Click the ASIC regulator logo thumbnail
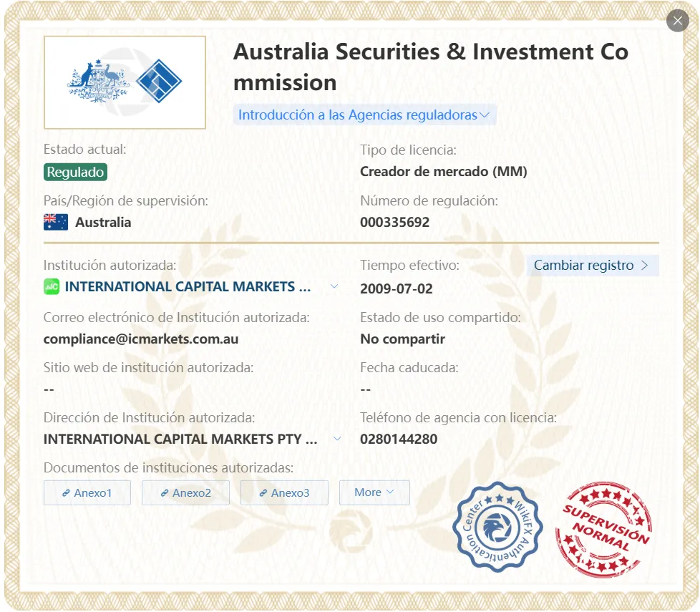 (x=125, y=82)
